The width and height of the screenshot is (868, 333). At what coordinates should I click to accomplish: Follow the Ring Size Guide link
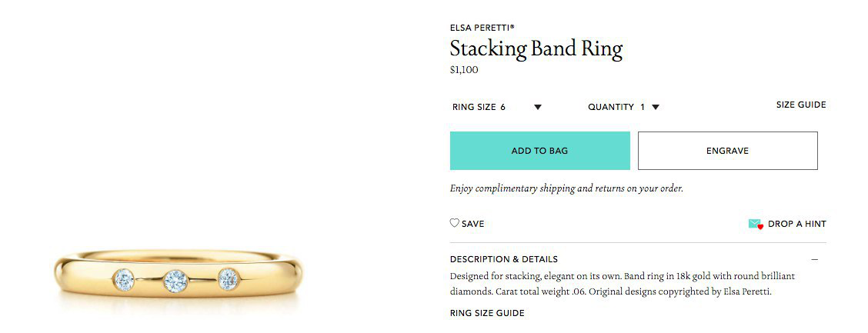(x=486, y=313)
